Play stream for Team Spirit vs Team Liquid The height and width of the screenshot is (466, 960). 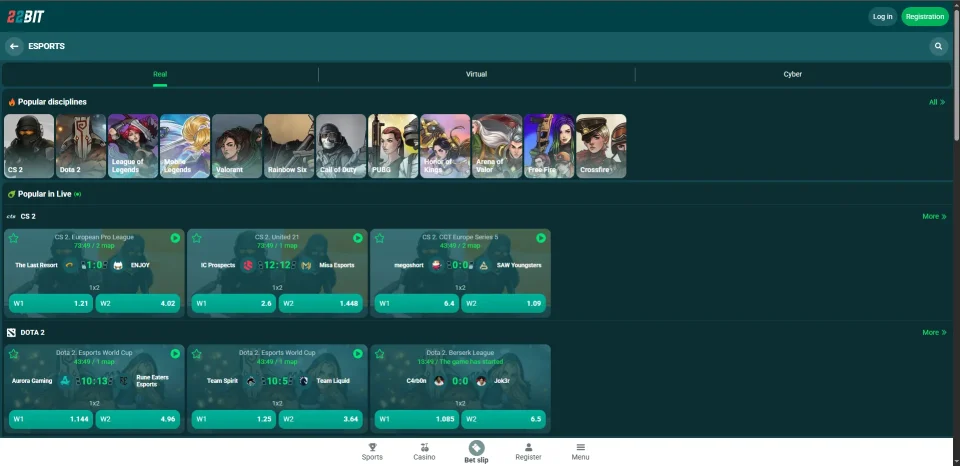point(358,353)
